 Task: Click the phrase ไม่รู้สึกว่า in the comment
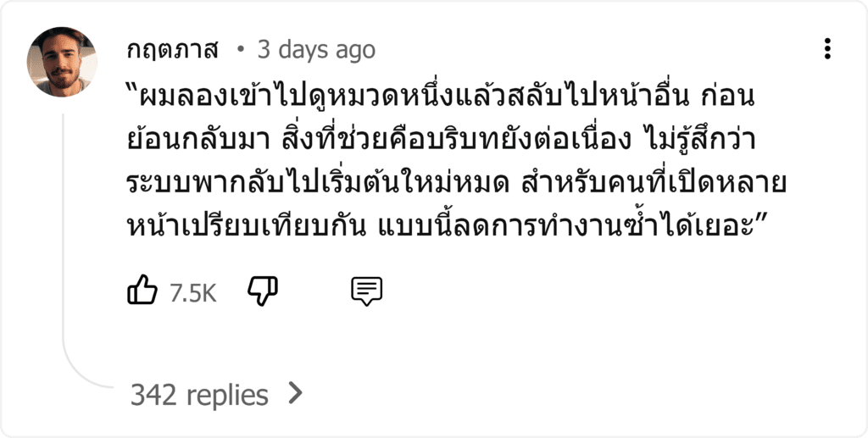point(701,141)
